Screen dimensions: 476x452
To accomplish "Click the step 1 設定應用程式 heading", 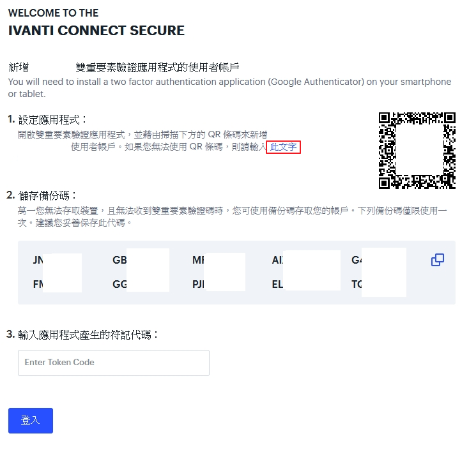I will (47, 119).
